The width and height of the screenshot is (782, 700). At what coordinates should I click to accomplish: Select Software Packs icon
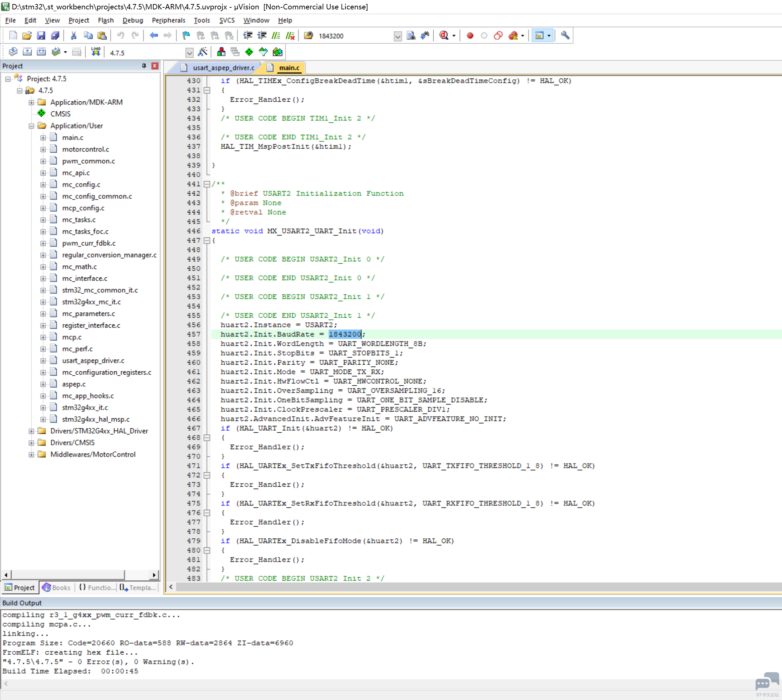coord(263,52)
